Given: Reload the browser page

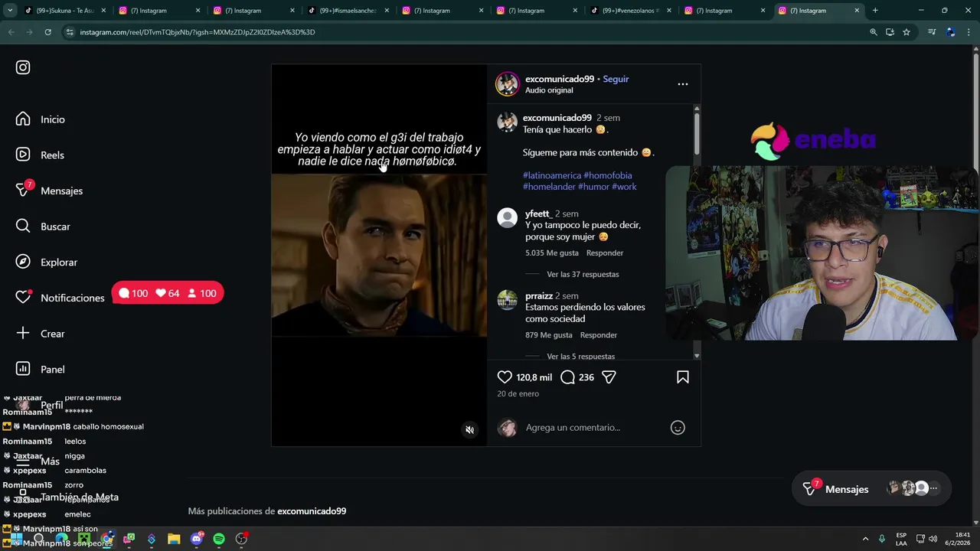Looking at the screenshot, I should click(x=47, y=32).
